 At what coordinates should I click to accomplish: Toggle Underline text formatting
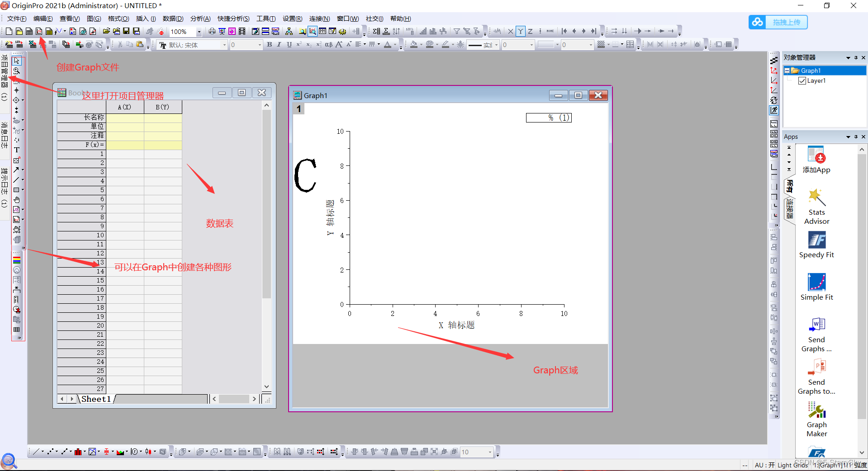coord(289,44)
